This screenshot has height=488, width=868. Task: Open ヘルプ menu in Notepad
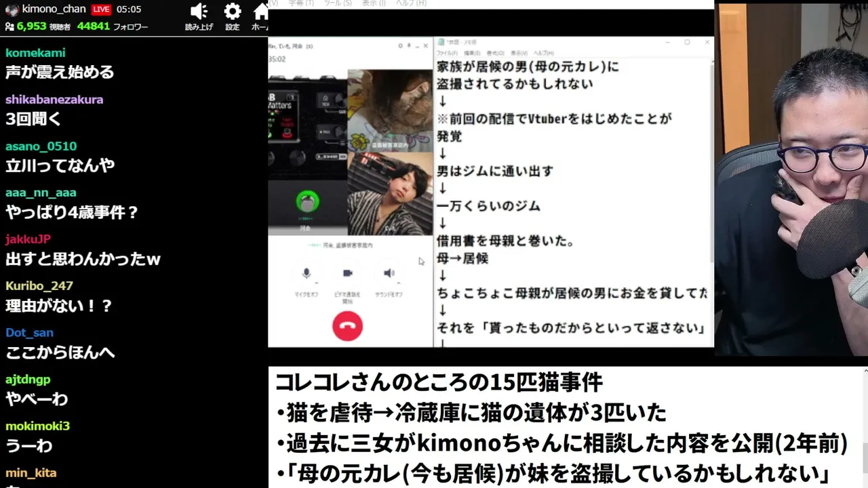coord(544,53)
